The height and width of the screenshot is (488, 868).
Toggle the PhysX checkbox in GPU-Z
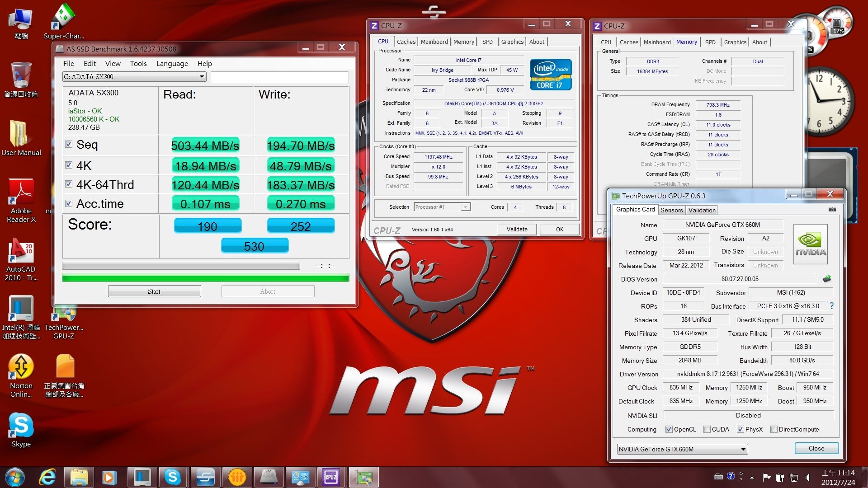tap(741, 429)
